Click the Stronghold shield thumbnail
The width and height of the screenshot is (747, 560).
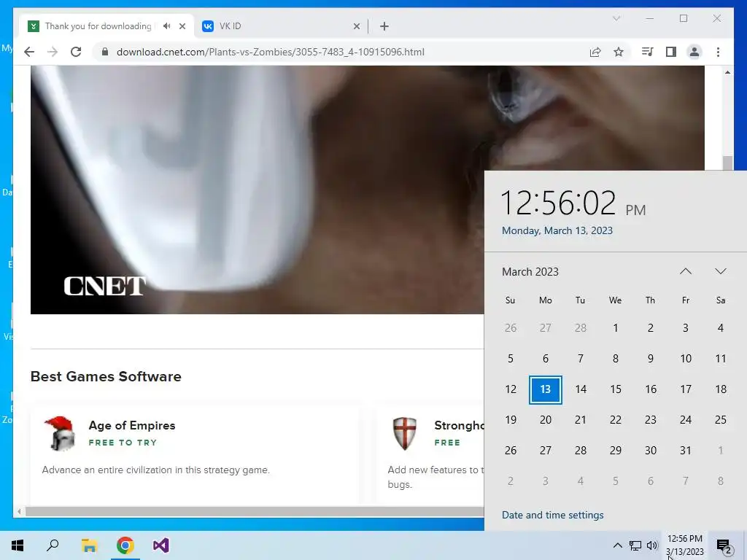pos(404,433)
